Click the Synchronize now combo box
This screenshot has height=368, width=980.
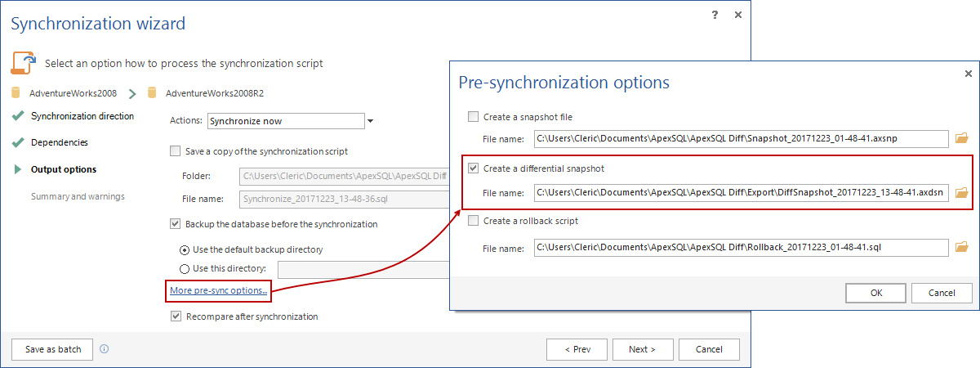(286, 121)
